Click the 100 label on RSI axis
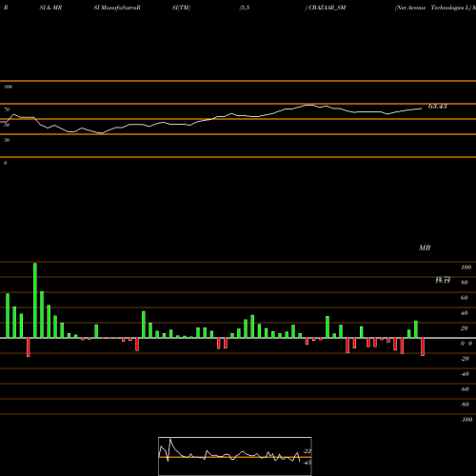This screenshot has width=476, height=476. click(x=8, y=87)
